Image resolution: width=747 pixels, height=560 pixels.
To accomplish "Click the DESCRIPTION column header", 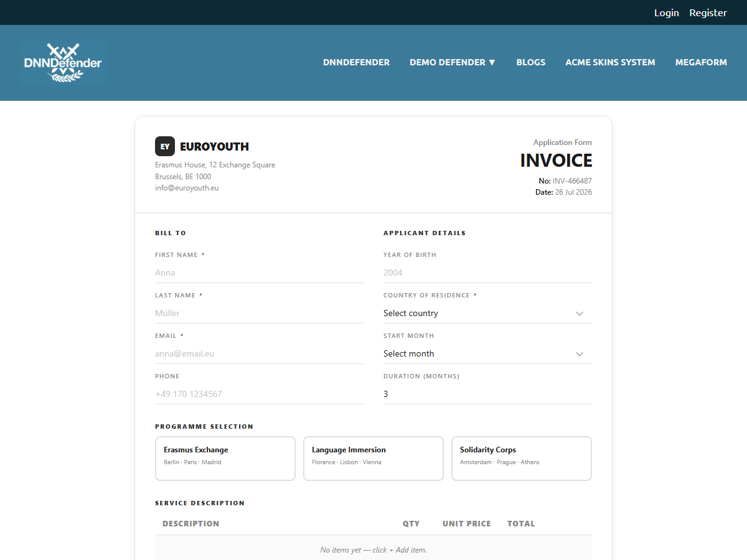I will [190, 524].
